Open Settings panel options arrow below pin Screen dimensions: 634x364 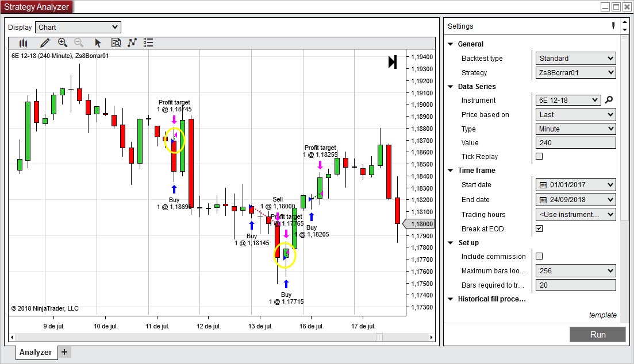[x=625, y=29]
